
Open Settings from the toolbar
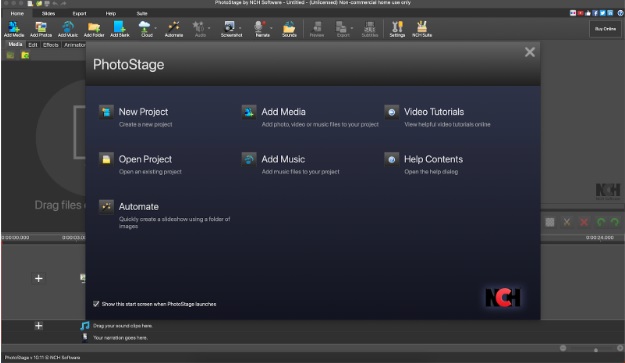(x=397, y=29)
